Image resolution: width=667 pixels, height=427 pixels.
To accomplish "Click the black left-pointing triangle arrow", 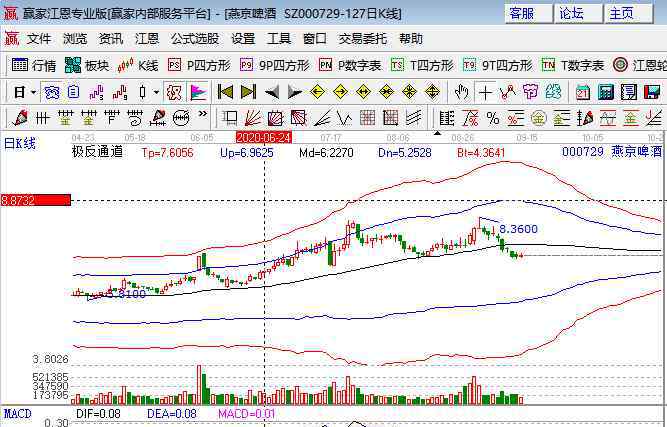I will [272, 92].
